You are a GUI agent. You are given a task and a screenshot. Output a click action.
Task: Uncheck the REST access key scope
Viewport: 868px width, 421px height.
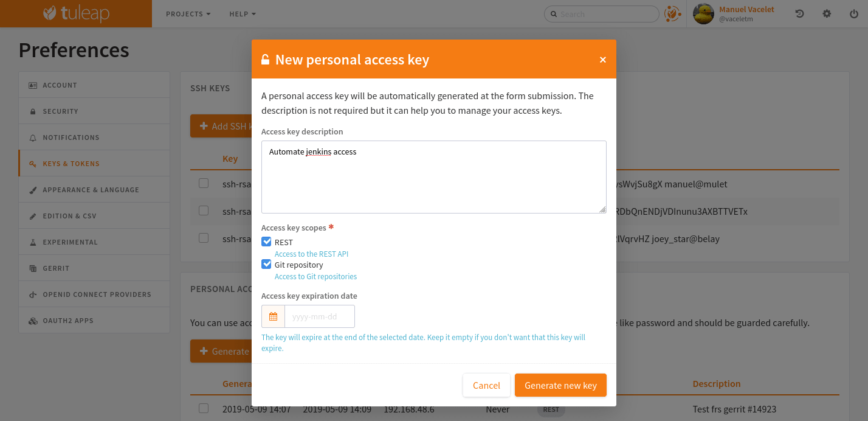pyautogui.click(x=266, y=242)
